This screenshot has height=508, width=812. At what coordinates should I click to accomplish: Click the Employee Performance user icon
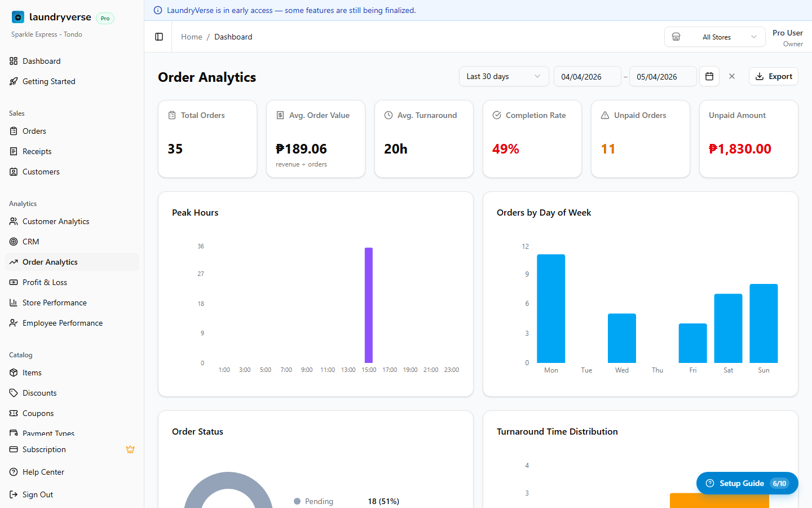pyautogui.click(x=14, y=323)
